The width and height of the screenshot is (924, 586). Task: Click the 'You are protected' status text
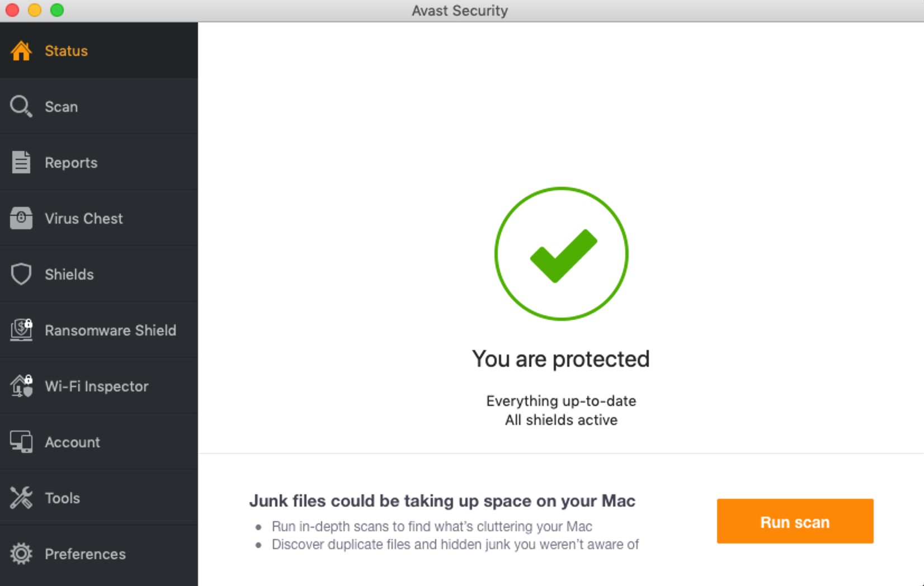click(x=561, y=359)
